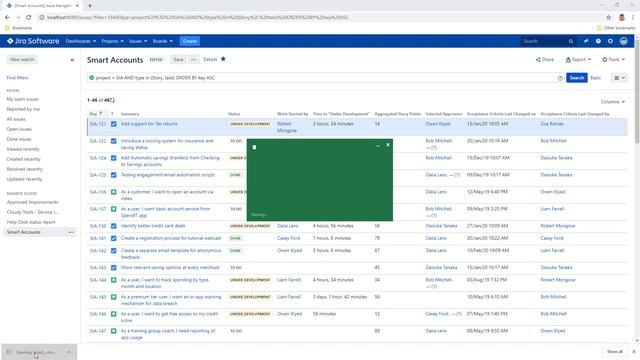Open Approved Improvements favorite filter
Screen dimensions: 640x360
pos(33,202)
